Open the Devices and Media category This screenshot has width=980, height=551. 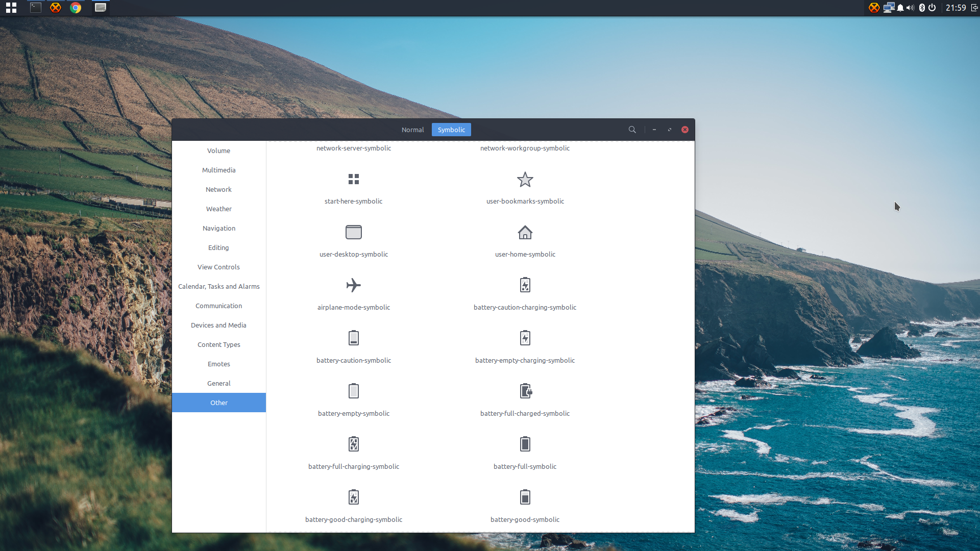pos(219,325)
